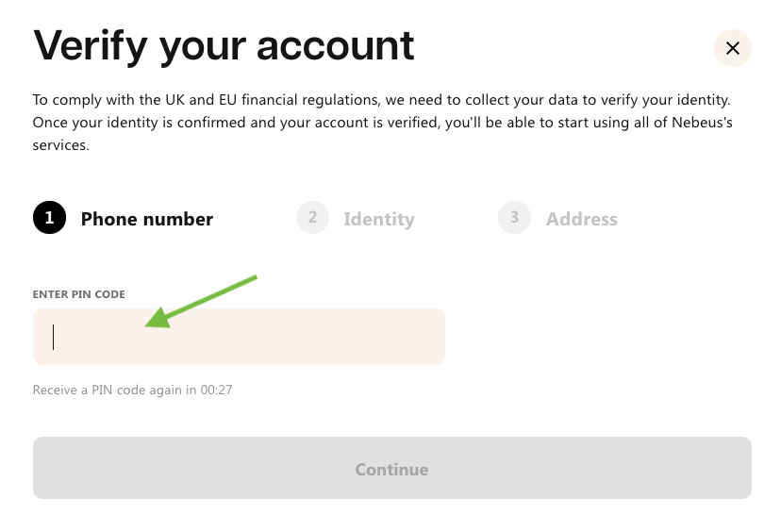Switch to the Address step
The image size is (781, 532).
[582, 219]
